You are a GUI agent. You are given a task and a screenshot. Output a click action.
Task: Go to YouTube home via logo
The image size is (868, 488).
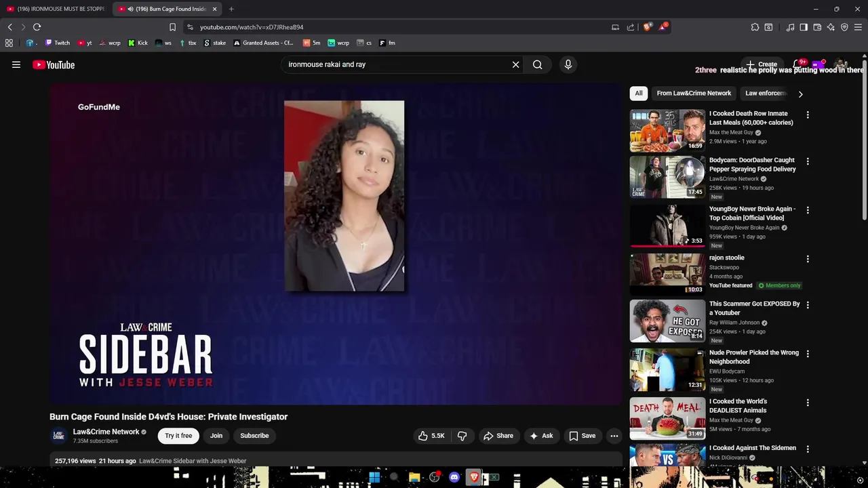(x=54, y=65)
